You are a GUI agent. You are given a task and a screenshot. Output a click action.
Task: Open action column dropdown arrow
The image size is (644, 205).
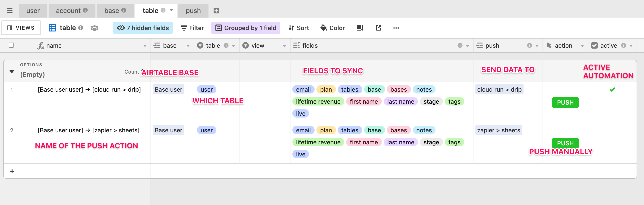582,46
